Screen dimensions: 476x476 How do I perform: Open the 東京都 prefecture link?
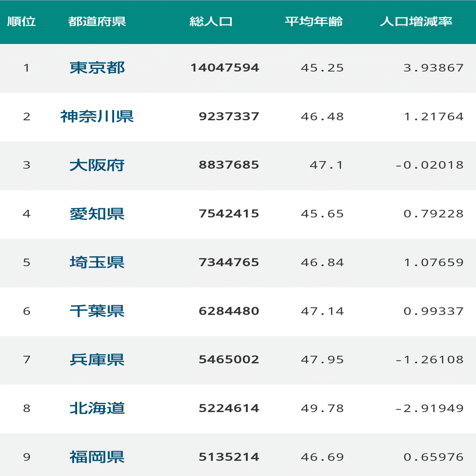[97, 68]
